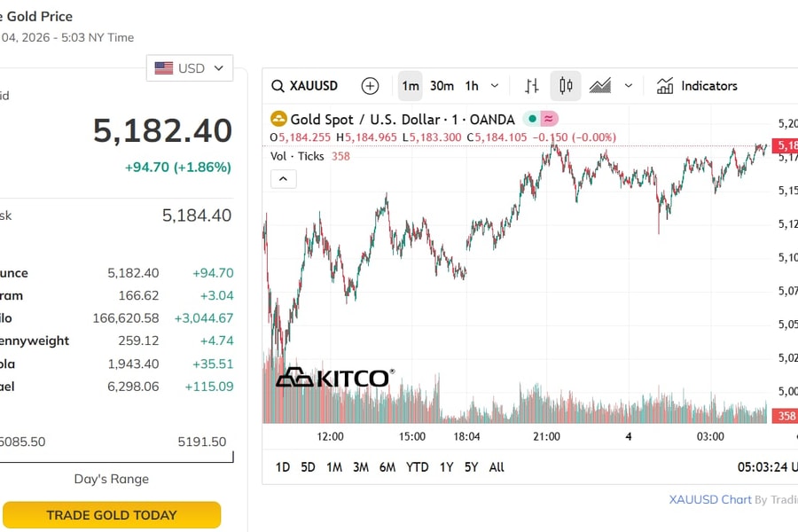Click the TRADE GOLD TODAY button
This screenshot has width=798, height=532.
pos(112,515)
